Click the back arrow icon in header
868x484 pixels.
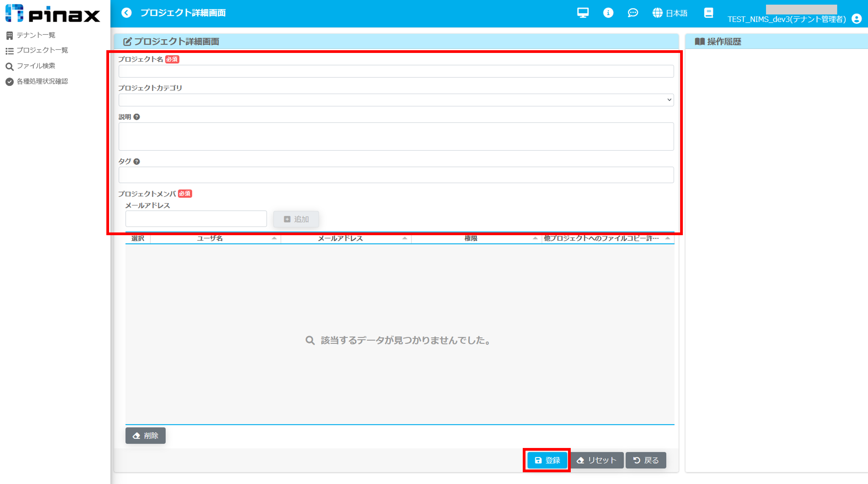click(x=126, y=13)
